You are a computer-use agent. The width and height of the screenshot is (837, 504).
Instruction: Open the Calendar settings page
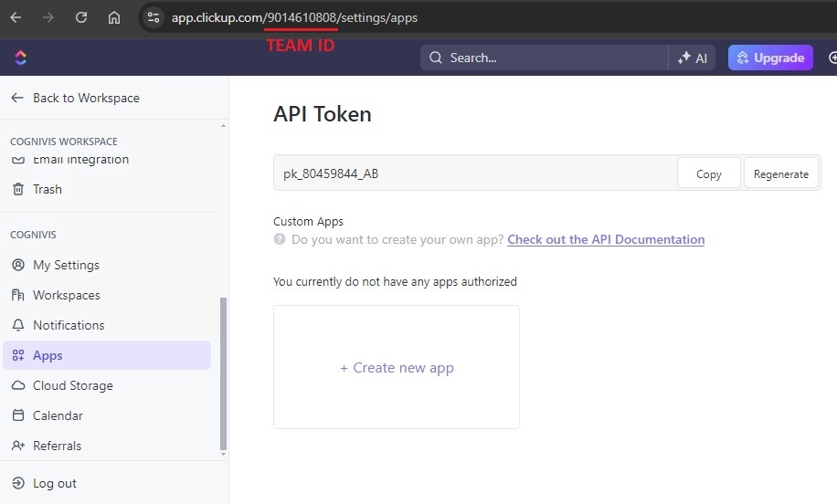pos(58,415)
